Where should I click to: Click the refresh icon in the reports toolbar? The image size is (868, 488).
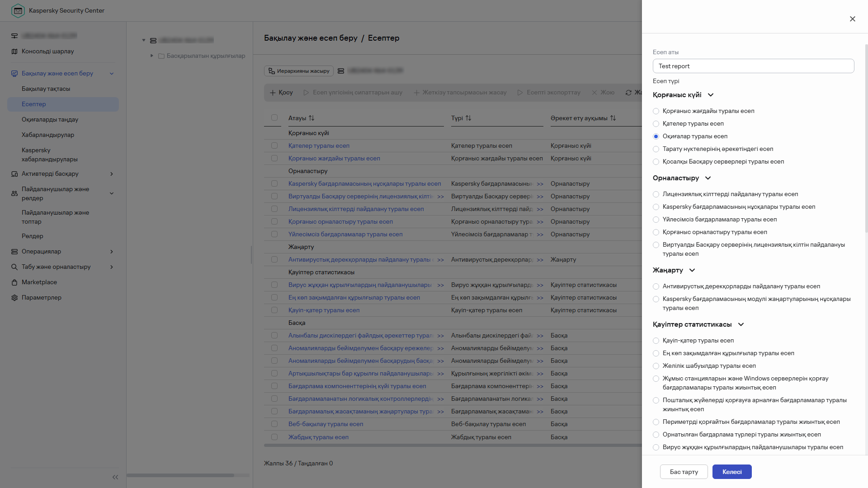click(x=628, y=93)
